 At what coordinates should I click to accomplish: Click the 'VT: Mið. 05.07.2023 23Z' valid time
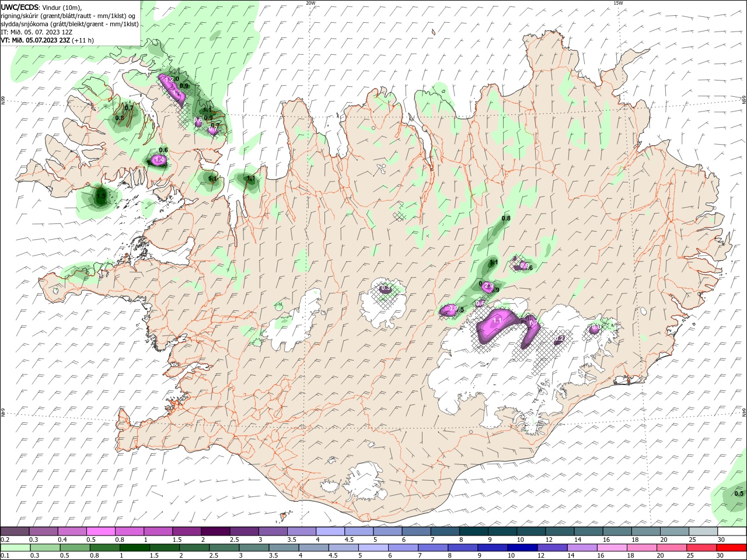tap(36, 40)
